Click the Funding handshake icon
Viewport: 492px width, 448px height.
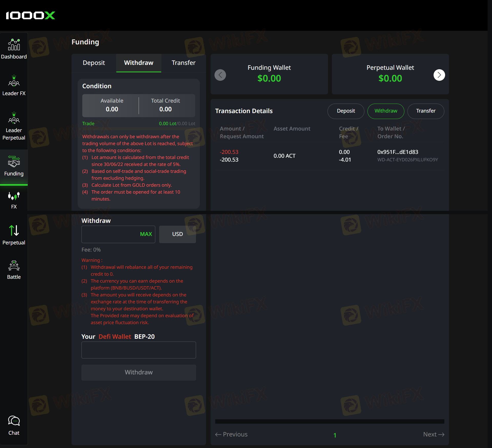click(x=14, y=162)
